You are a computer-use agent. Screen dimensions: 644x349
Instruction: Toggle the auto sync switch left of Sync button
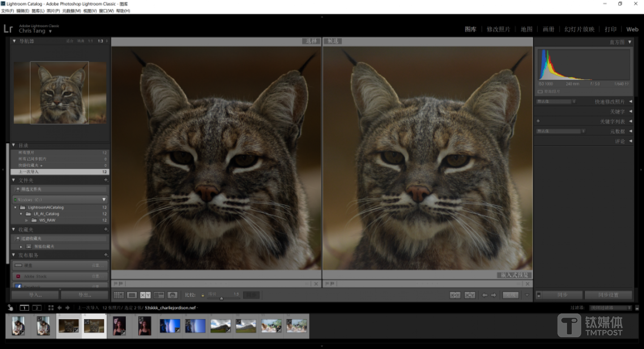pos(539,295)
